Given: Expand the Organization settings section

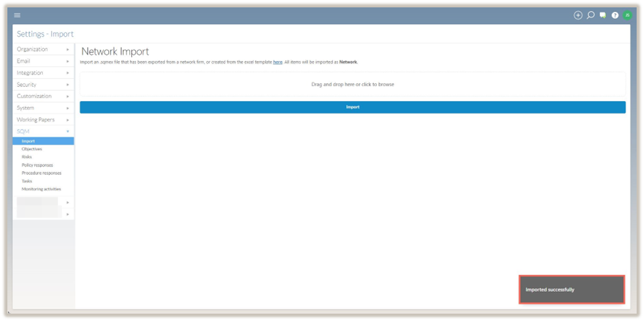Looking at the screenshot, I should click(43, 49).
